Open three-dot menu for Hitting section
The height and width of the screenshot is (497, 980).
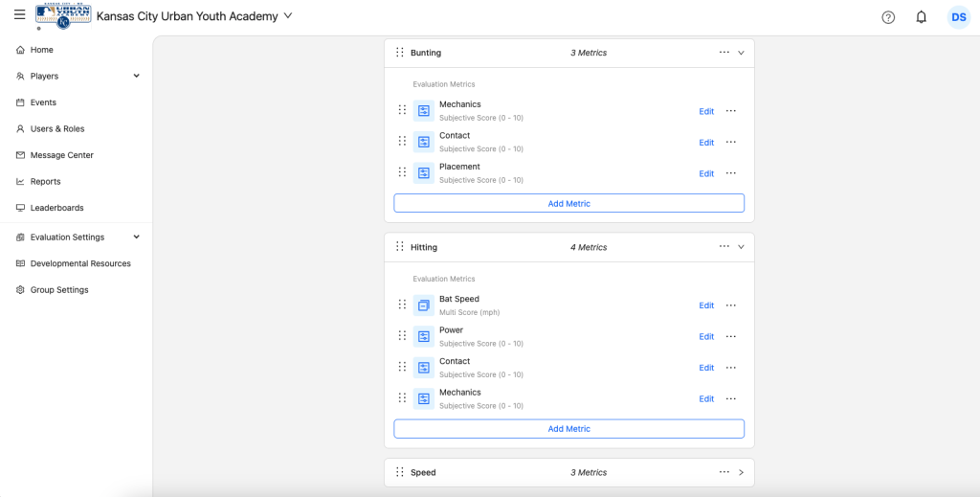tap(724, 247)
